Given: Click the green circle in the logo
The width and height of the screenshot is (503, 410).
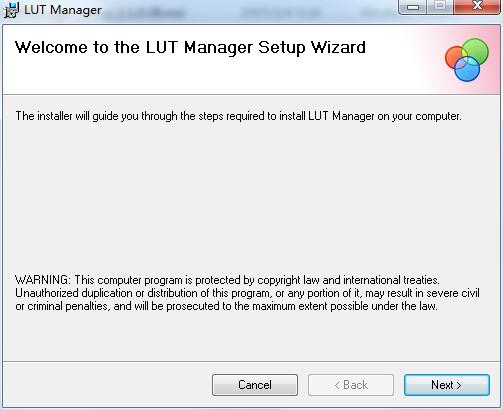Looking at the screenshot, I should (475, 52).
